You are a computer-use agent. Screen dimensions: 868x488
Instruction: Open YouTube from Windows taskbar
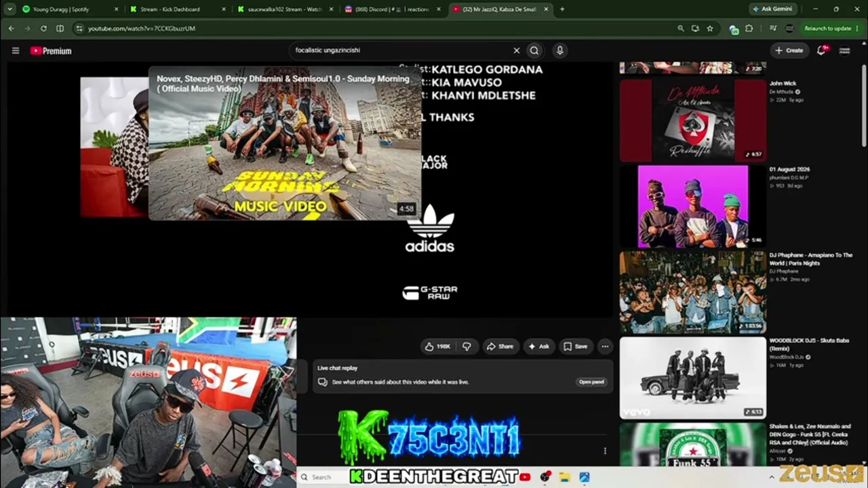[525, 477]
